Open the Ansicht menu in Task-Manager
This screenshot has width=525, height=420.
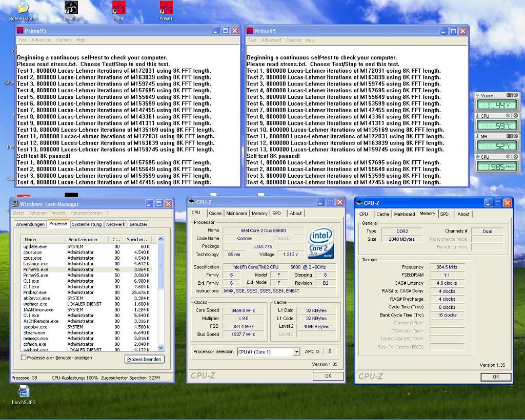tap(58, 213)
